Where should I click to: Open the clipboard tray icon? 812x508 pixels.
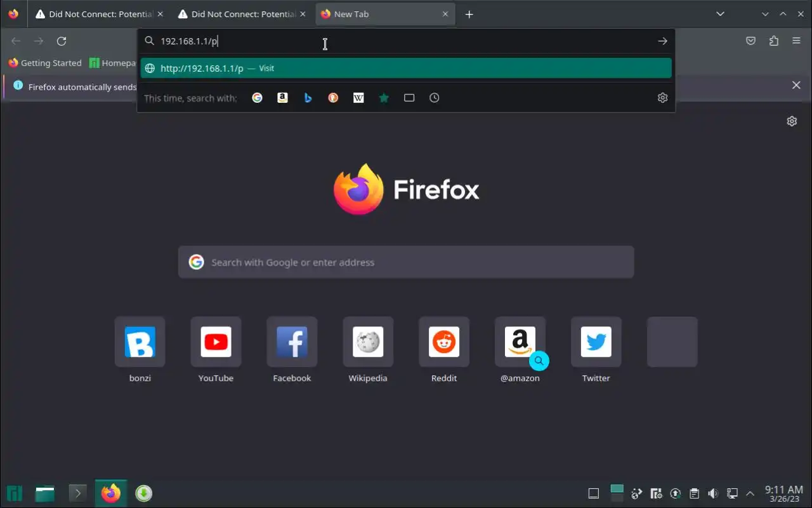point(695,493)
